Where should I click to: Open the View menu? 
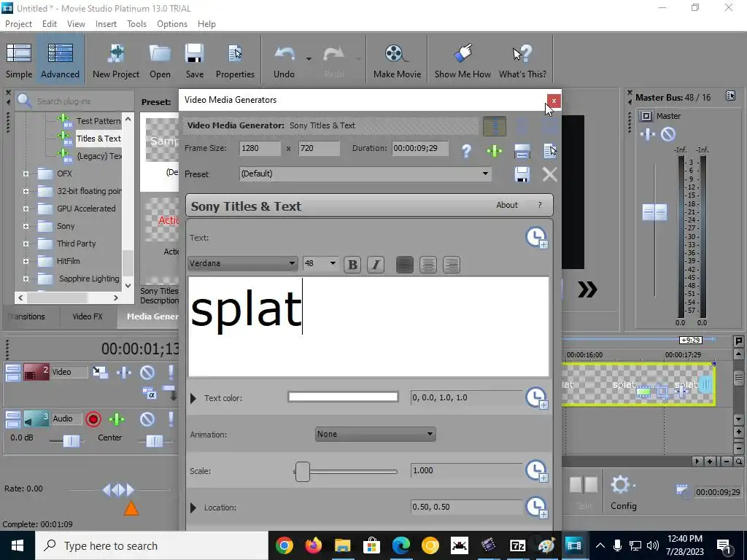tap(76, 24)
